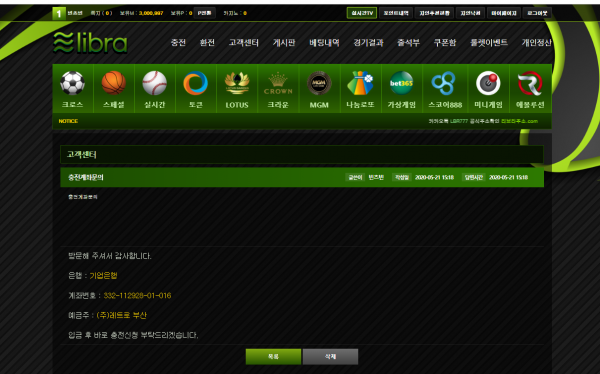Launch the 토큰 game icon
The height and width of the screenshot is (374, 600).
[196, 89]
